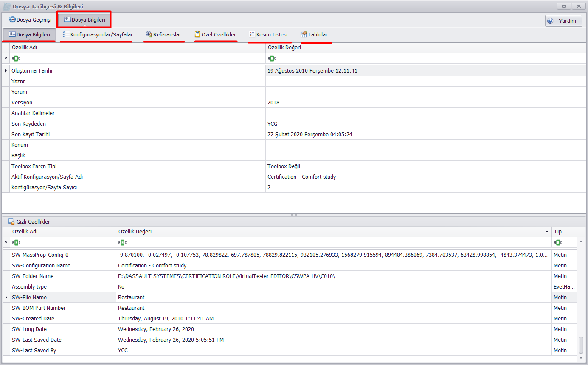Click the Thursday, August 19, 2010 1:11:41 AM value

point(166,319)
